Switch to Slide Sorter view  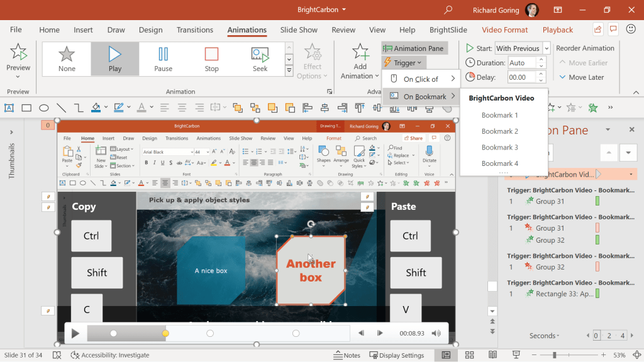tap(470, 354)
